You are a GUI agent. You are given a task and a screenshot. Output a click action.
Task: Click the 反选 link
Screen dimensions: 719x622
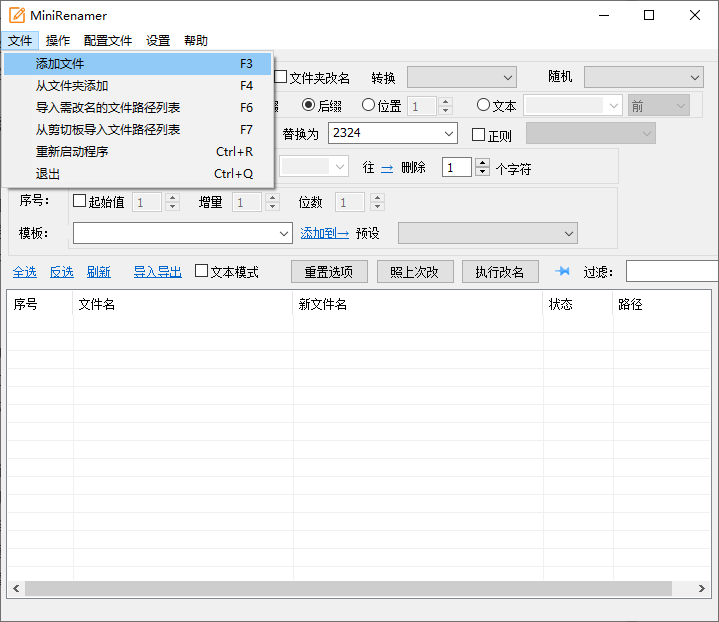pyautogui.click(x=62, y=272)
